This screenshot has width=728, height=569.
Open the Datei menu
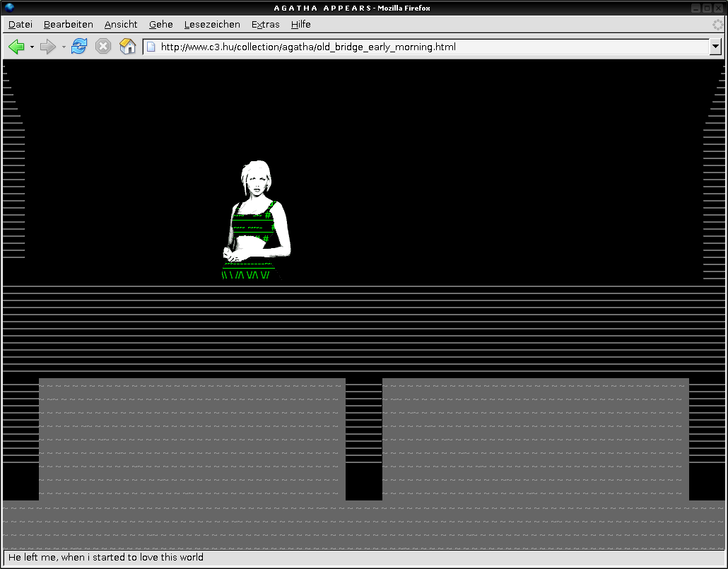pyautogui.click(x=20, y=25)
